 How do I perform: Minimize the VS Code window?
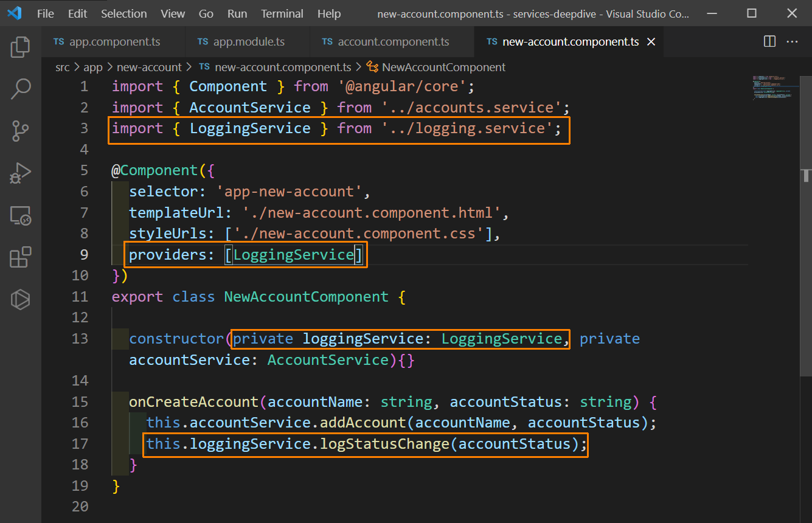(713, 13)
